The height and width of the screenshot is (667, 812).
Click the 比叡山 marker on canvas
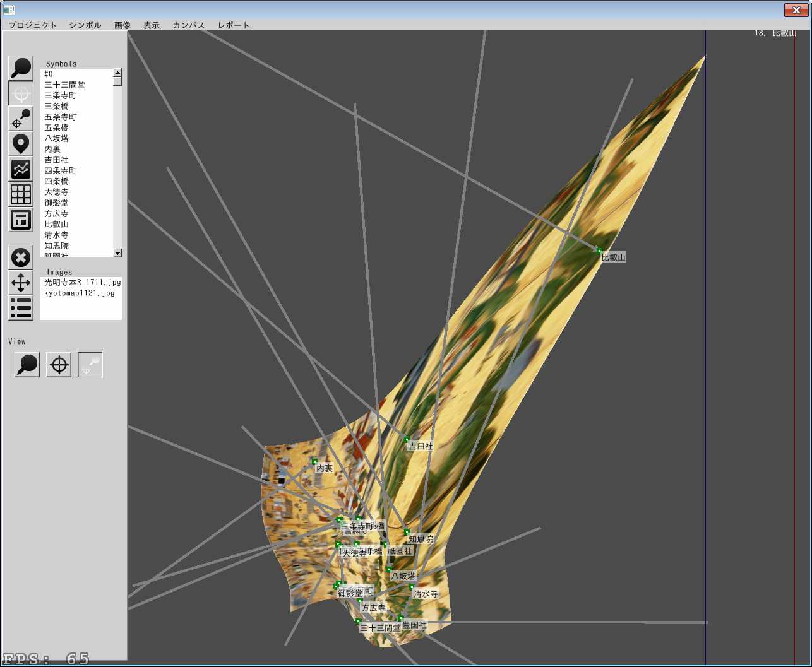[599, 251]
